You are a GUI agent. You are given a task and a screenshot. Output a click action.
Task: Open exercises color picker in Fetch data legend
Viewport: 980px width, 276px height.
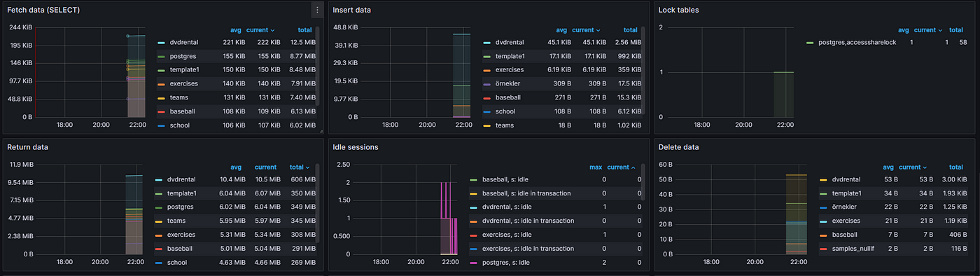click(x=160, y=84)
